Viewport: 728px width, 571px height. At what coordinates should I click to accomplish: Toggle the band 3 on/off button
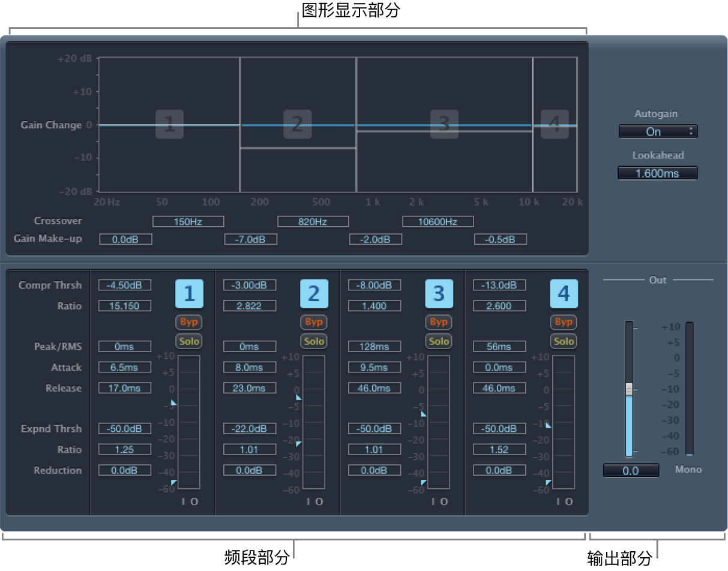click(439, 294)
